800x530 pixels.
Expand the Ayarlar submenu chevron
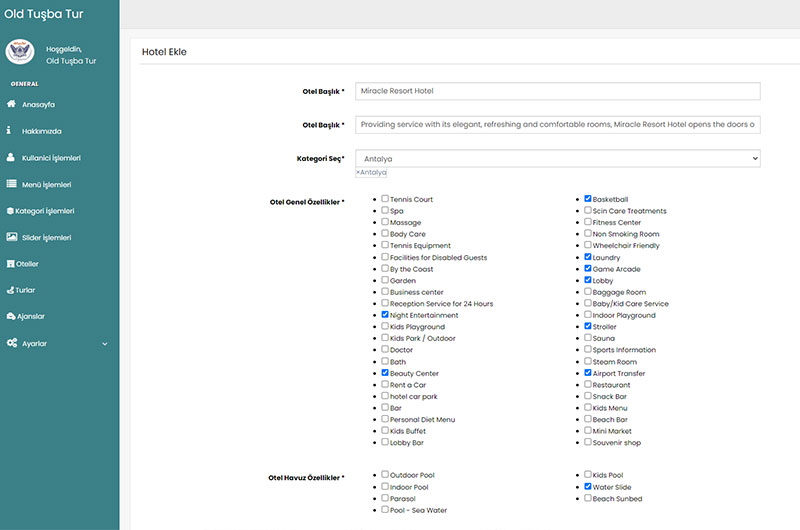pos(105,344)
